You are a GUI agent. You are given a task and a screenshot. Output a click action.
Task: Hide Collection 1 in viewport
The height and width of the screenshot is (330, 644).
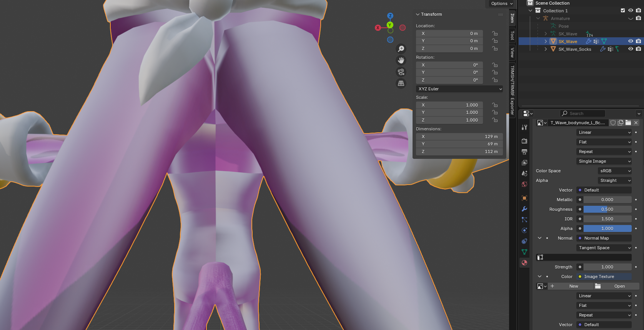point(631,10)
